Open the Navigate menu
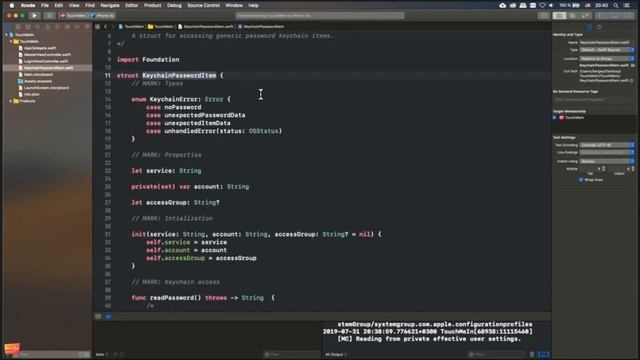Image resolution: width=640 pixels, height=360 pixels. pos(110,5)
